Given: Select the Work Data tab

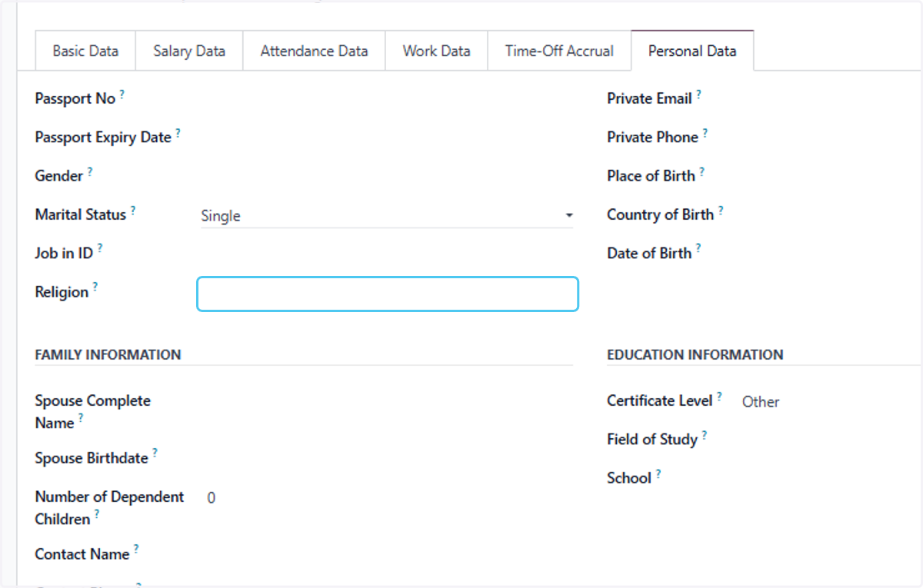Looking at the screenshot, I should click(x=436, y=51).
